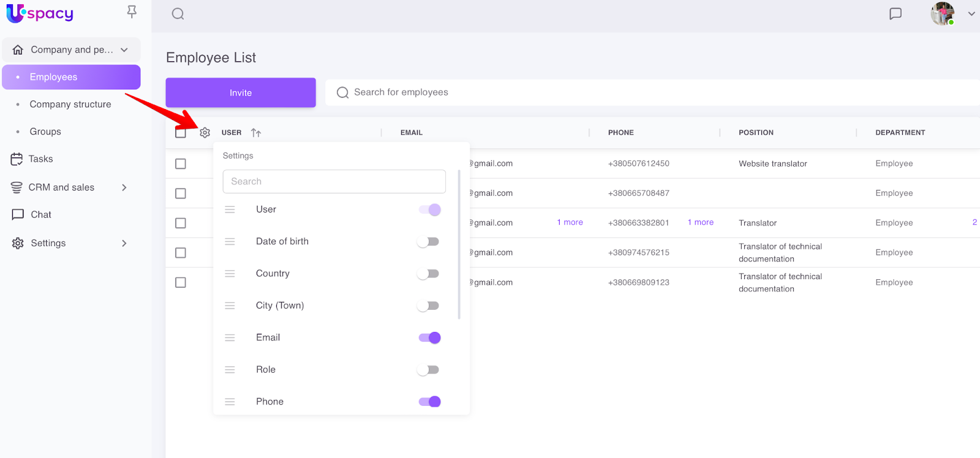Open the user profile dropdown arrow
The height and width of the screenshot is (458, 980).
coord(971,13)
